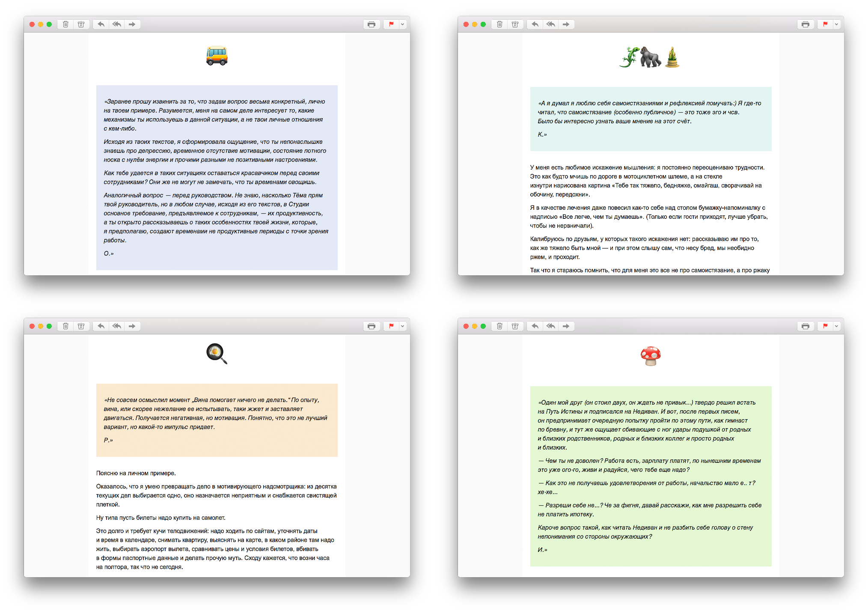Reply to the mushroom message
868x614 pixels.
coord(535,326)
